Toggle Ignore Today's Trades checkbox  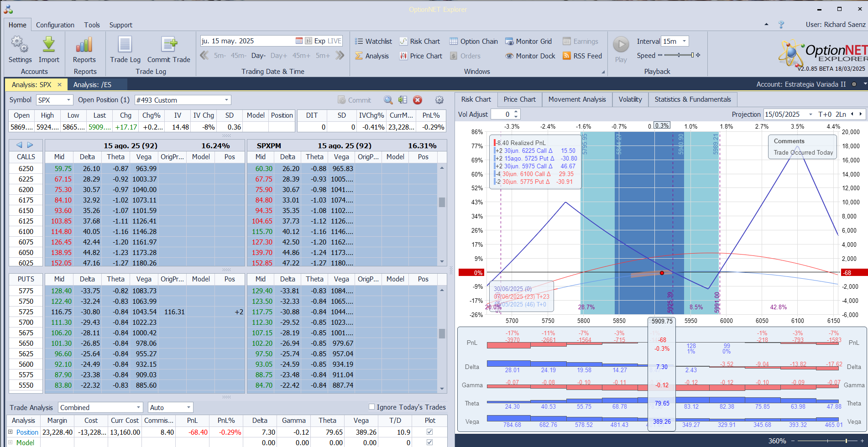coord(371,407)
